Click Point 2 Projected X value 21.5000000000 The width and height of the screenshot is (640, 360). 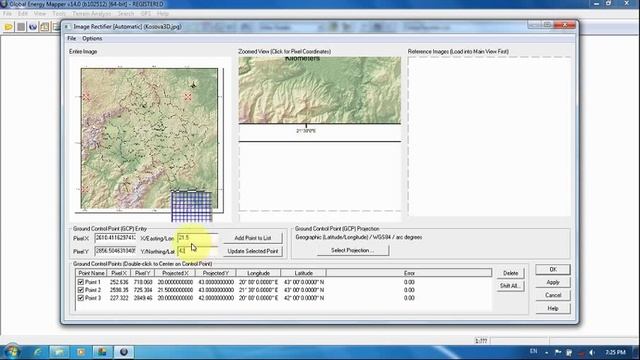click(176, 290)
